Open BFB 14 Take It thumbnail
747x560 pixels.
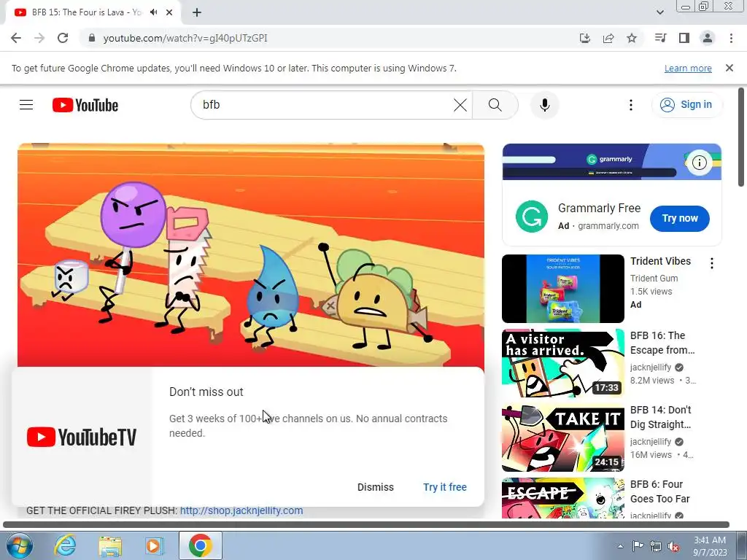(x=563, y=437)
